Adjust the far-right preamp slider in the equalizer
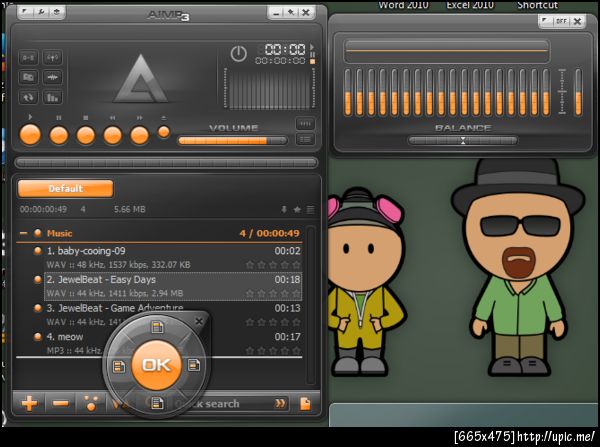This screenshot has width=600, height=447. [578, 92]
